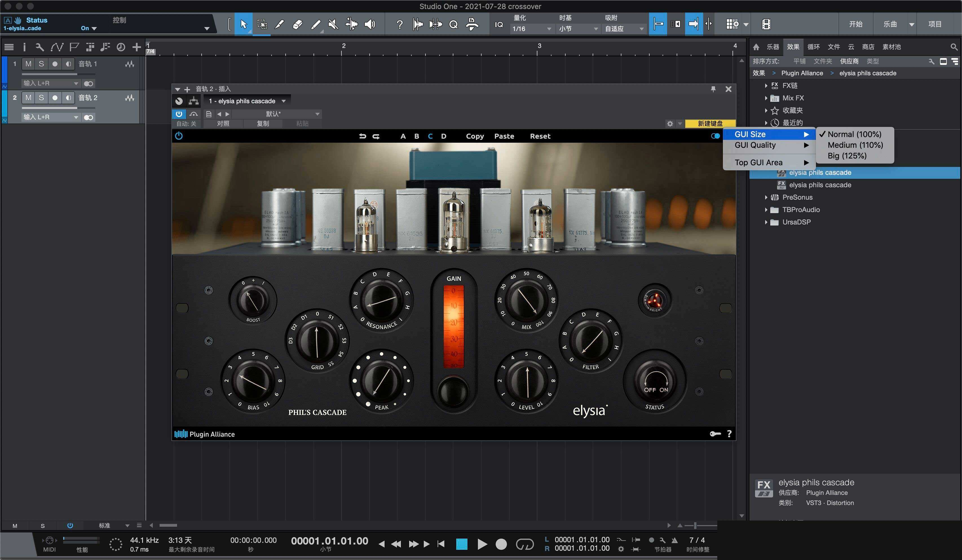Toggle stereo mode on 音轨 1 input
The image size is (962, 560).
pos(89,83)
